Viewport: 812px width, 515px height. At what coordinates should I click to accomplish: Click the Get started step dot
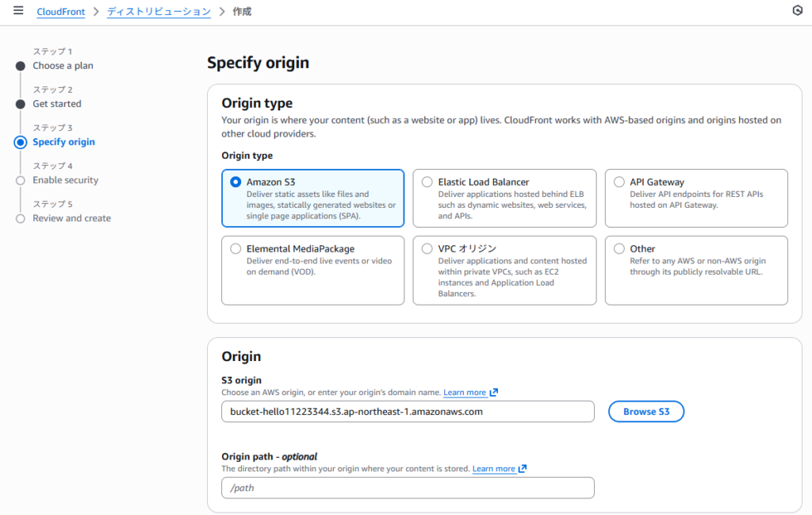21,104
